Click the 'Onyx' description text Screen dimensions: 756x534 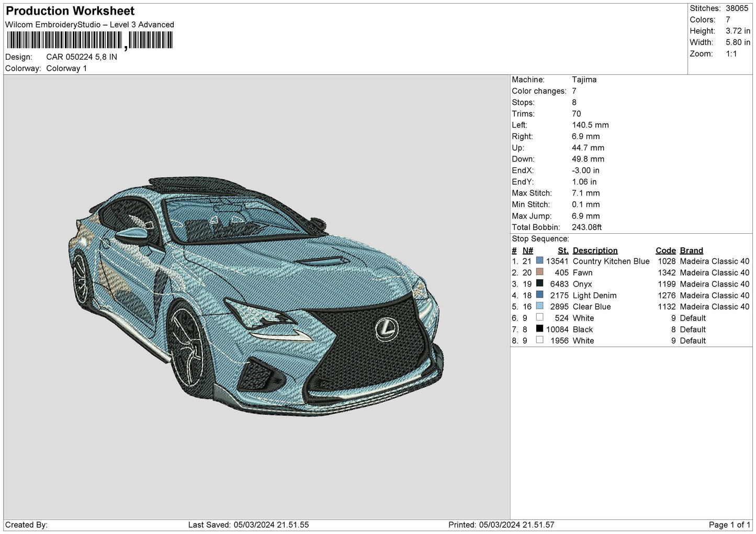(x=582, y=285)
